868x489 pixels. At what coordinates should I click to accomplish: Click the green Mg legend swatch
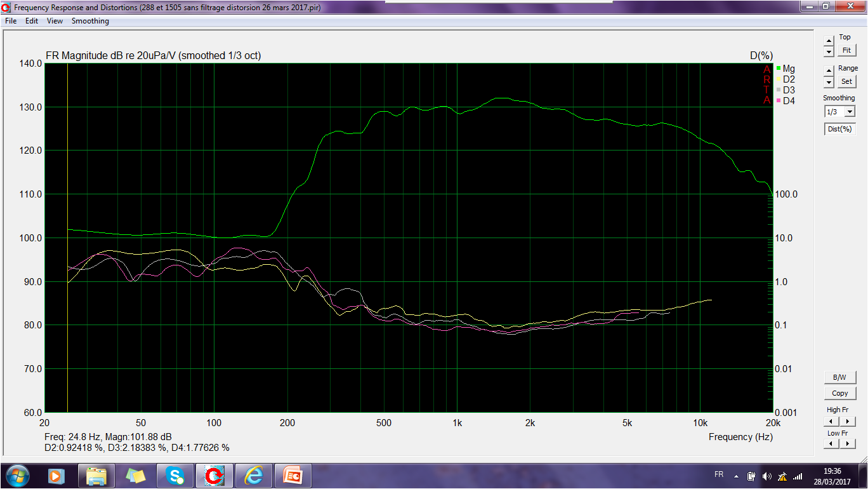pyautogui.click(x=778, y=68)
